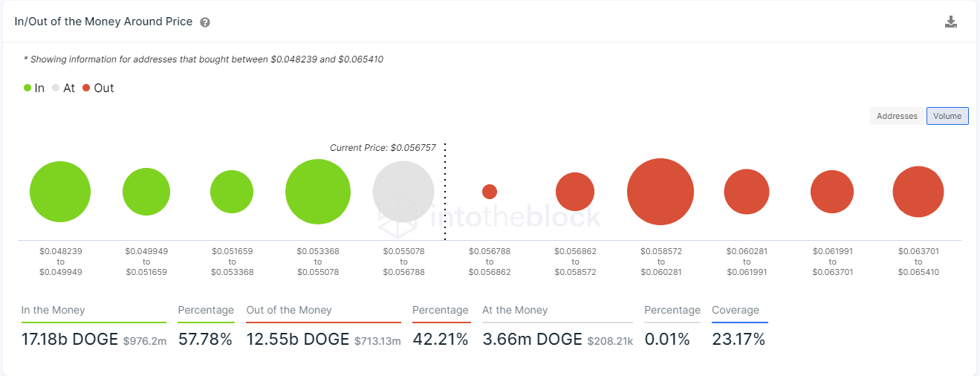Select the red bubble for $0.056862 to $0.058572
This screenshot has height=376, width=980.
575,192
